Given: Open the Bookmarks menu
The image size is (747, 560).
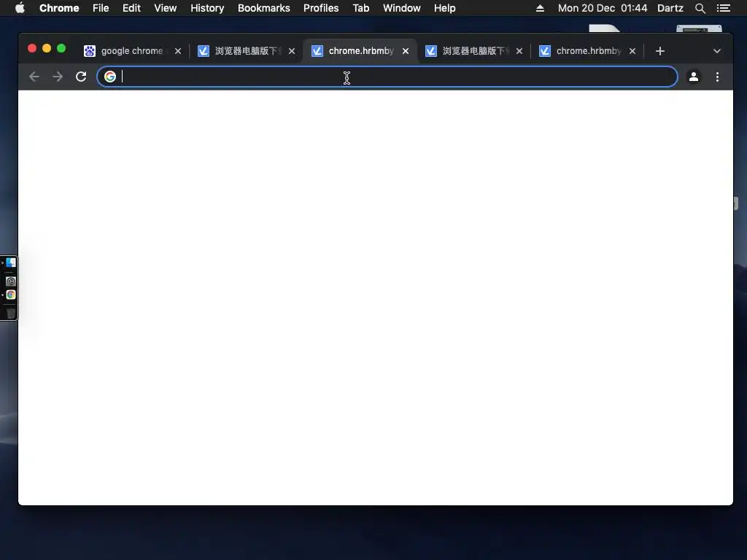Looking at the screenshot, I should tap(264, 8).
